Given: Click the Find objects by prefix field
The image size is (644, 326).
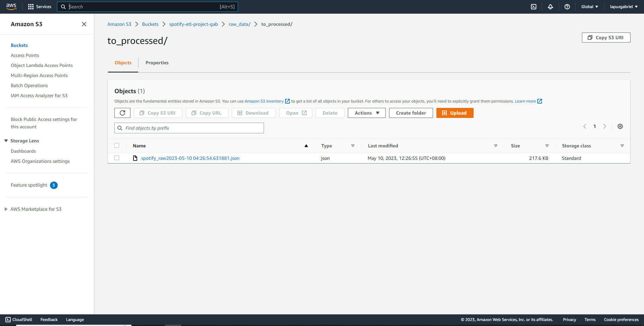Looking at the screenshot, I should click(x=189, y=128).
